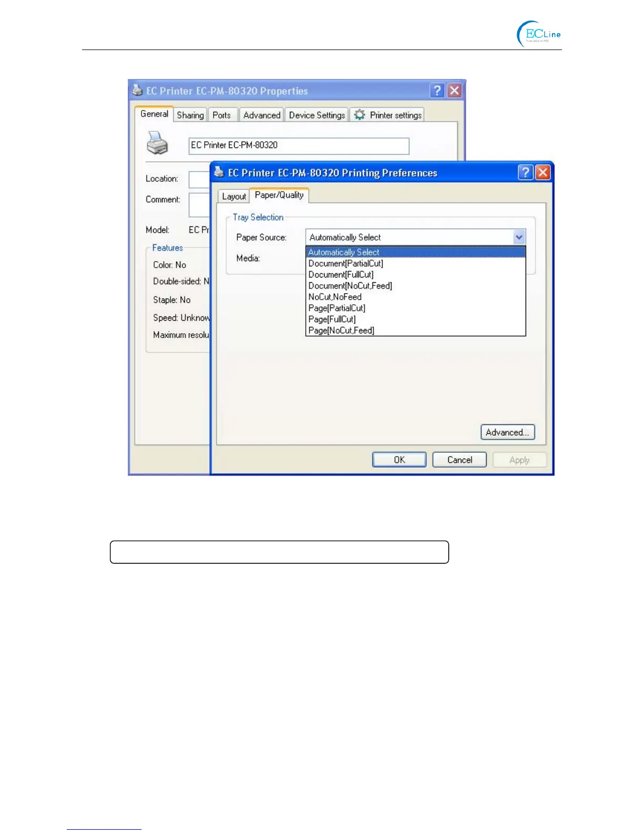The height and width of the screenshot is (834, 644).
Task: Click printer icon in Printing Preferences title bar
Action: 219,172
